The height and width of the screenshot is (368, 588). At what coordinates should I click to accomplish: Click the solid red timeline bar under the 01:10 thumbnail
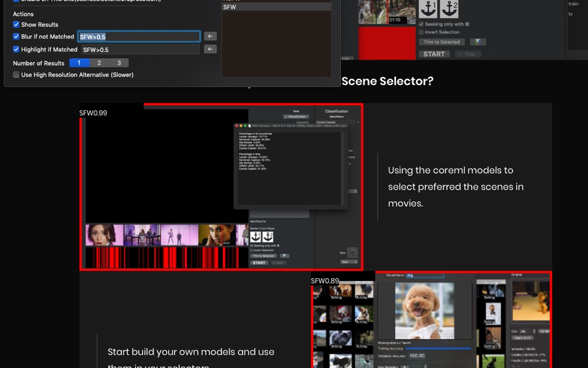pyautogui.click(x=387, y=42)
